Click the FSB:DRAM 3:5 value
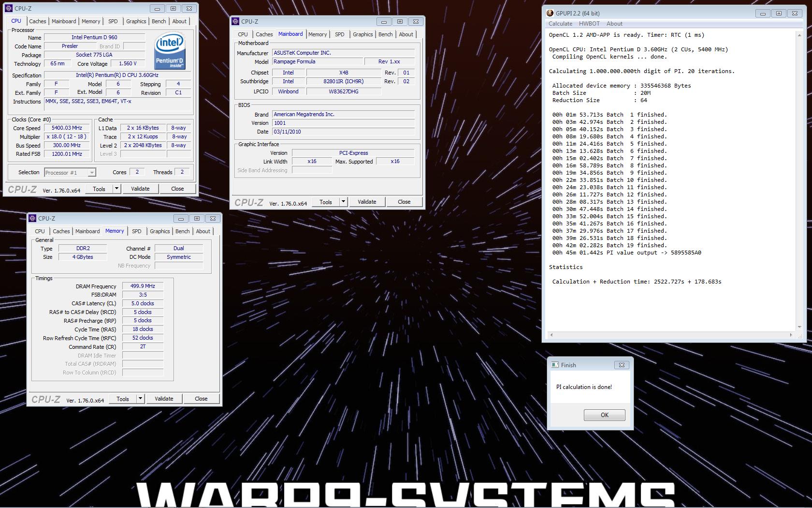812x508 pixels. [x=143, y=295]
